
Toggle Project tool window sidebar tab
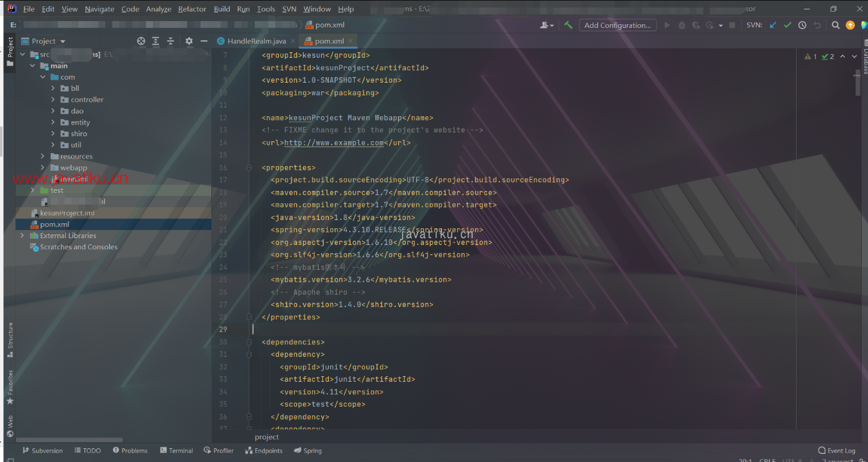[10, 52]
